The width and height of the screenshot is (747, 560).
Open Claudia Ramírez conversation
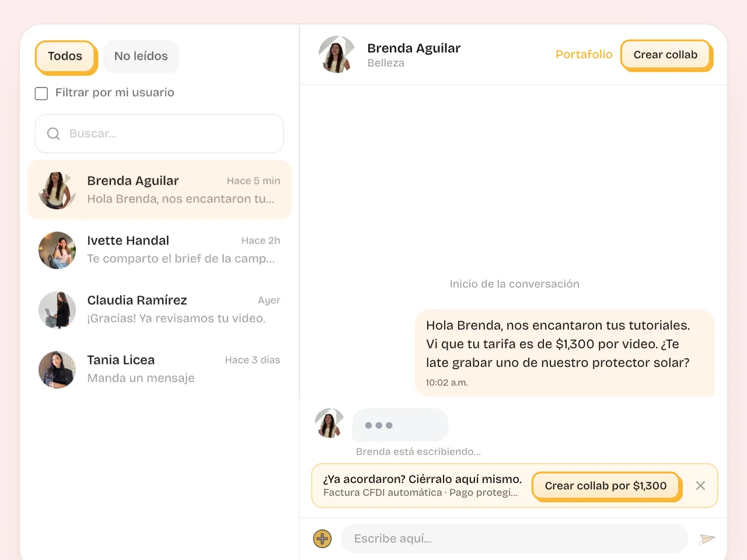click(x=159, y=309)
